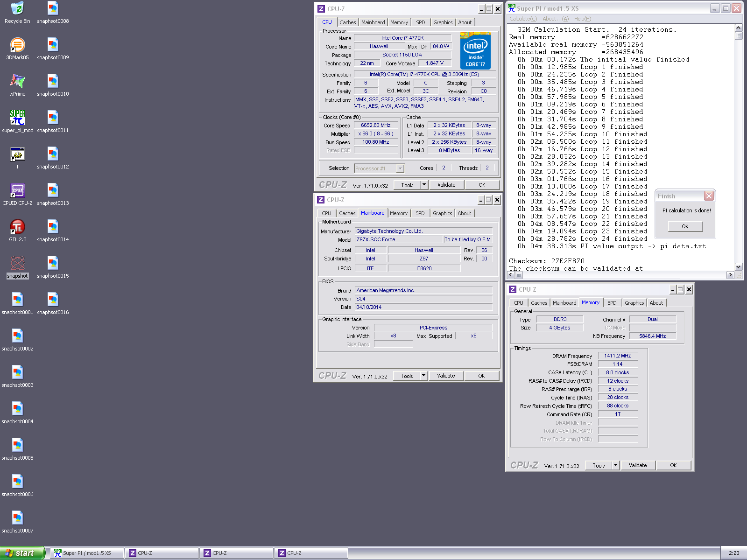The height and width of the screenshot is (560, 747).
Task: Select the desktop shortcut named 1
Action: [x=17, y=158]
